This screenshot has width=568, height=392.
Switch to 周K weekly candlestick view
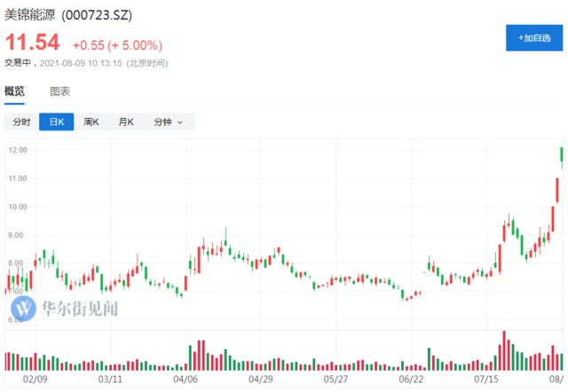click(x=91, y=122)
